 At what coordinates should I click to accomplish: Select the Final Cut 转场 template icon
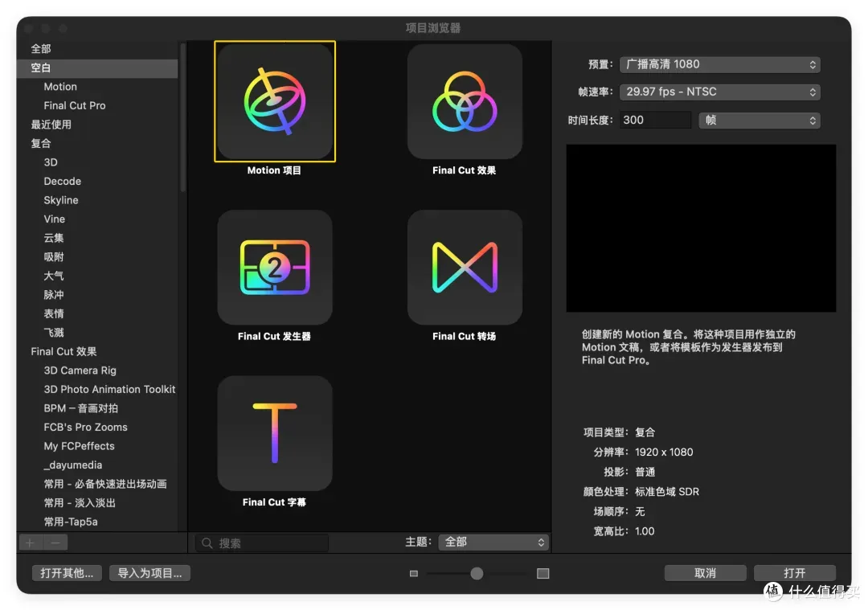tap(465, 267)
